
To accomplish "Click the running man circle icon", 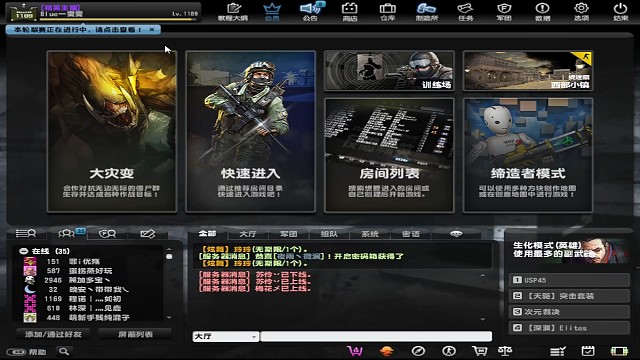I will (x=449, y=351).
